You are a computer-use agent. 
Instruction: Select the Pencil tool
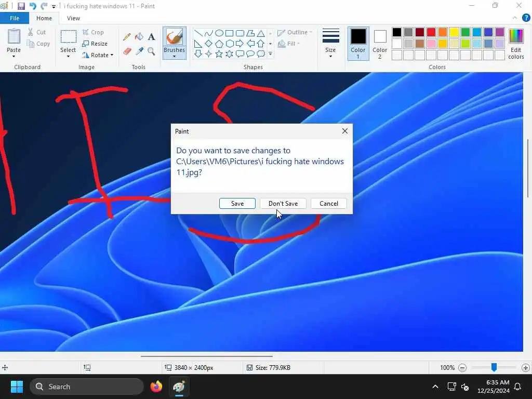(127, 37)
